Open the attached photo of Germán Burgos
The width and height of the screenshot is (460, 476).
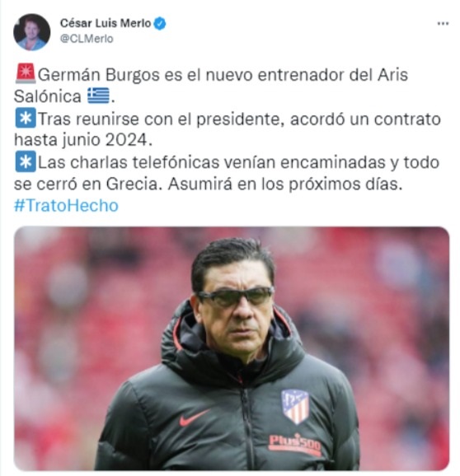tap(232, 348)
